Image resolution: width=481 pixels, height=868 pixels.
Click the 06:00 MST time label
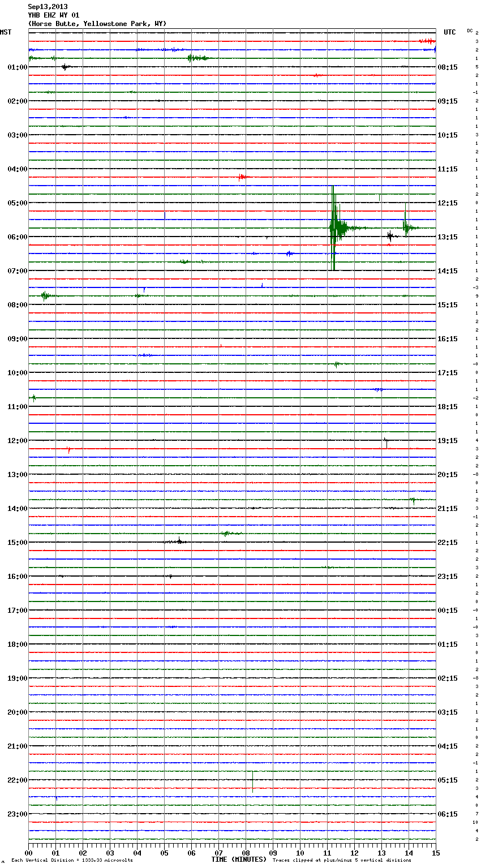18,237
